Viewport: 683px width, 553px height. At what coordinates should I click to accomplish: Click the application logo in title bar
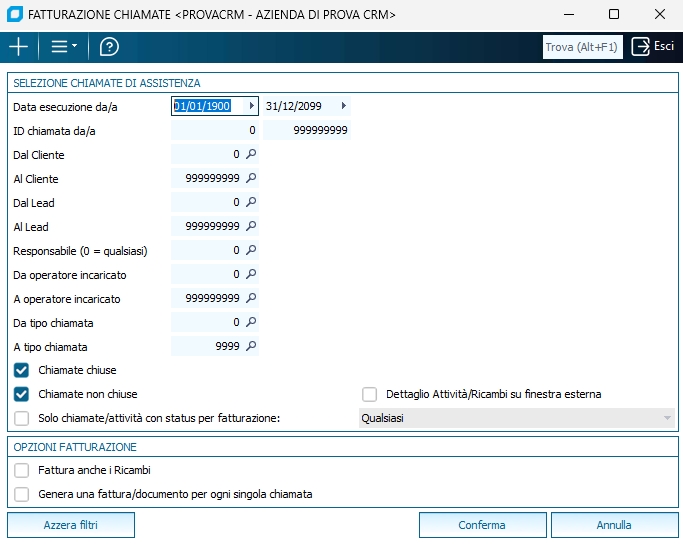(15, 14)
